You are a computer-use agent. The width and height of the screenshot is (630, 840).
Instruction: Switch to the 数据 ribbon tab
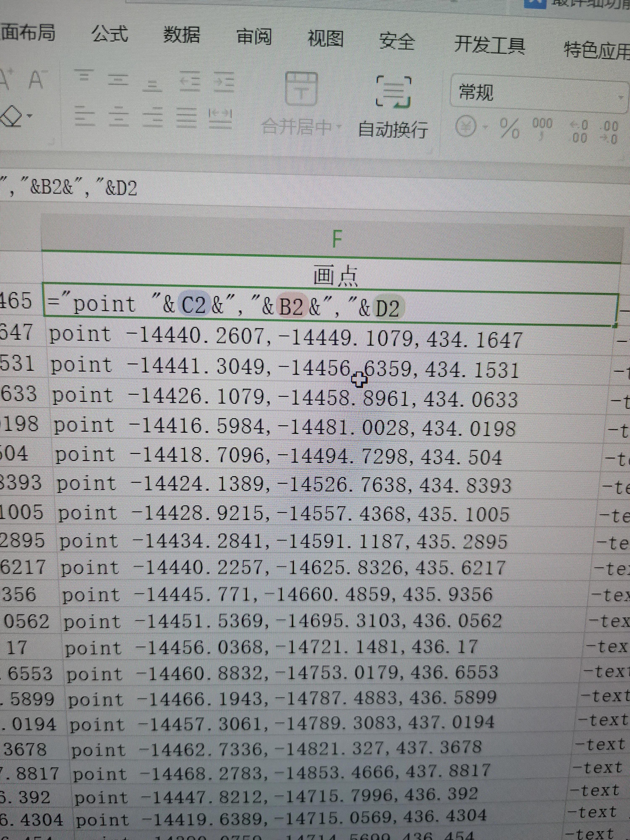point(182,36)
